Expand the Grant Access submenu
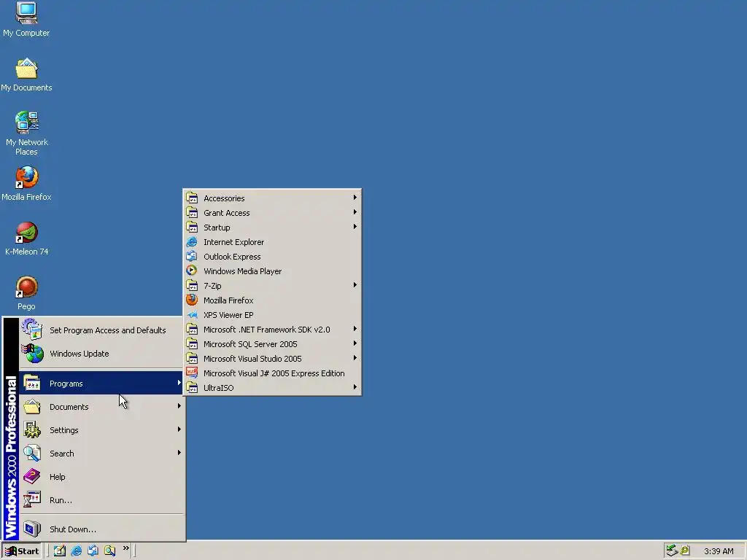 [x=272, y=213]
